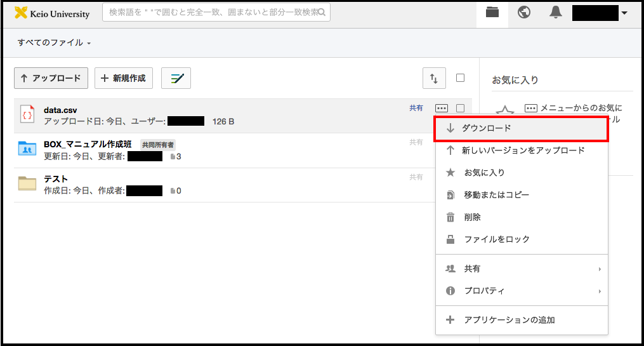Click the 新規作成 button
This screenshot has height=346, width=644.
(x=124, y=78)
